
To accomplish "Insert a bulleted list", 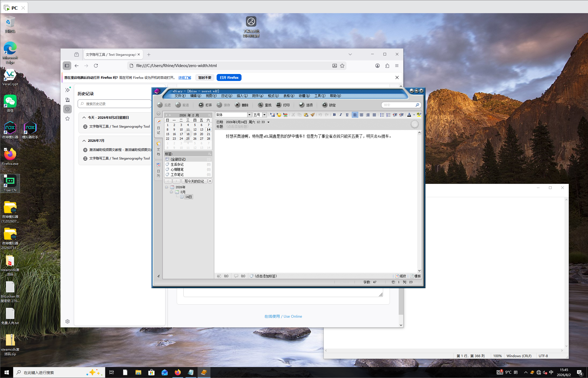I will click(x=382, y=115).
